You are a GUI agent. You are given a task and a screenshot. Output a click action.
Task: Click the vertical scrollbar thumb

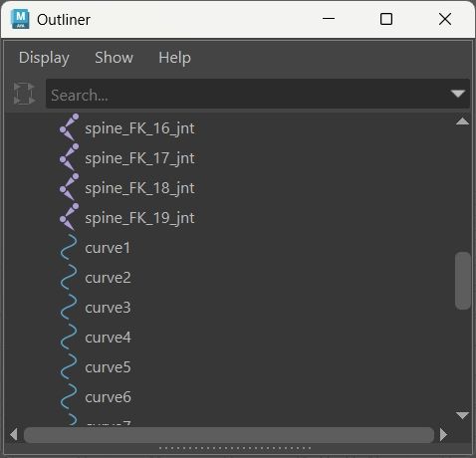463,281
